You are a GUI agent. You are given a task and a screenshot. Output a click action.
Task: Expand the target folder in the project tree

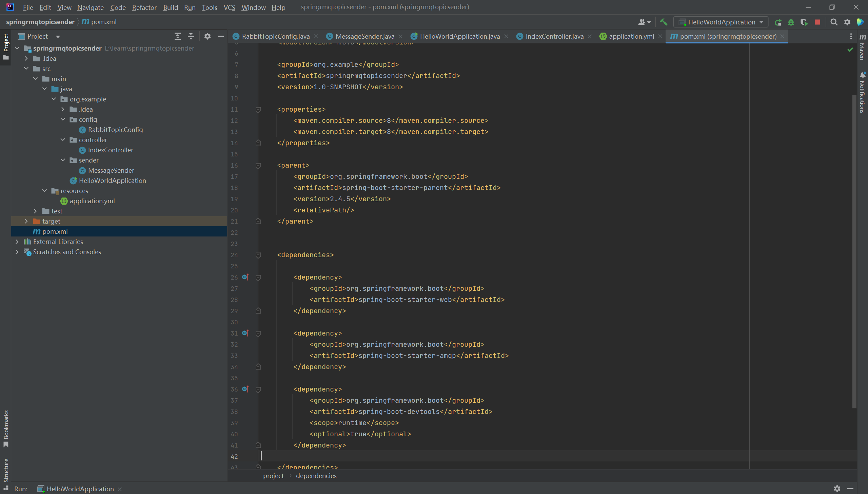coord(26,221)
